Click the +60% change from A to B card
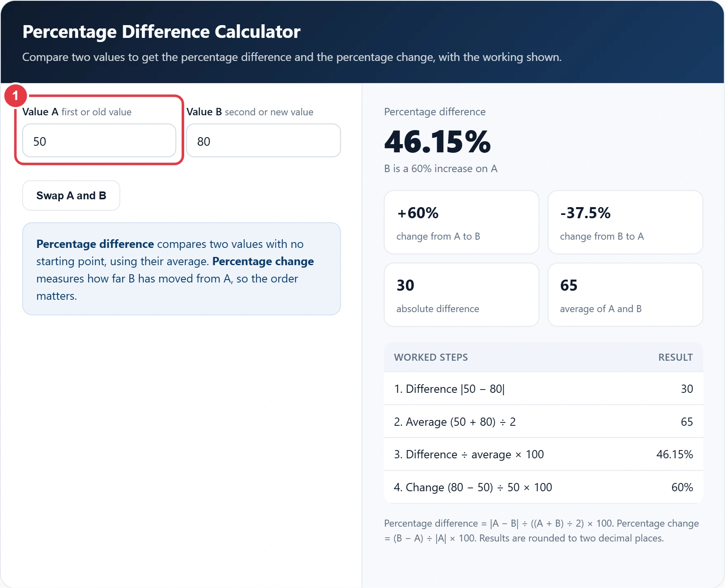The image size is (725, 588). pyautogui.click(x=461, y=222)
